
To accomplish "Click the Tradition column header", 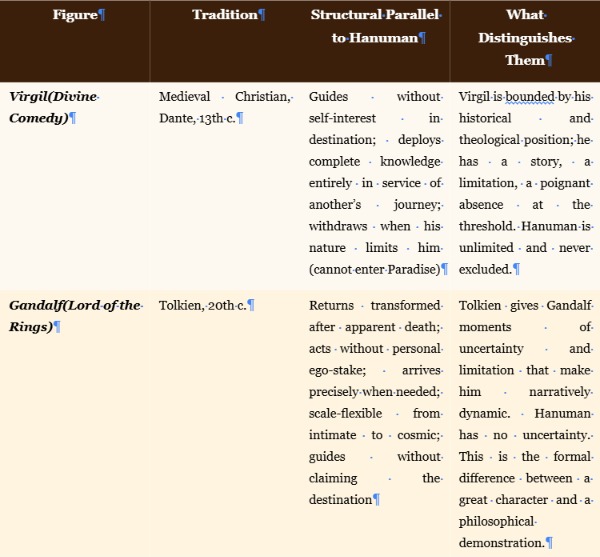I will pos(225,41).
